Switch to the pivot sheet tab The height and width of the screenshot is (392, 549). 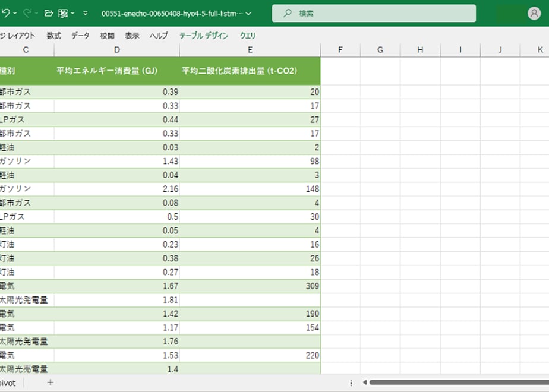pyautogui.click(x=8, y=383)
